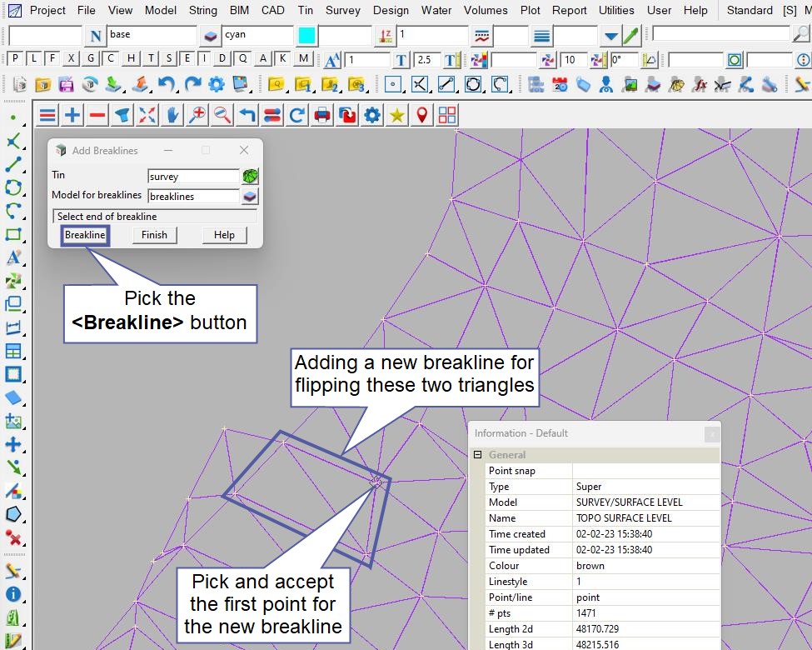Click the Zoom In magnifier in view toolbar

click(x=197, y=115)
